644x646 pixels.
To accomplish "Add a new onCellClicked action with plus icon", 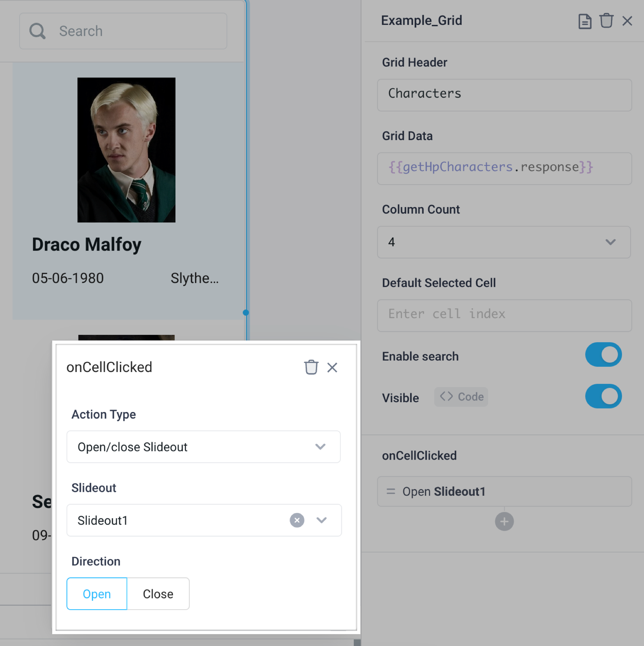I will point(504,521).
